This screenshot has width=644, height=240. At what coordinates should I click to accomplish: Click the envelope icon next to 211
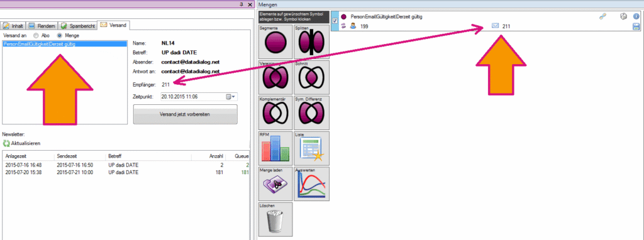point(496,26)
